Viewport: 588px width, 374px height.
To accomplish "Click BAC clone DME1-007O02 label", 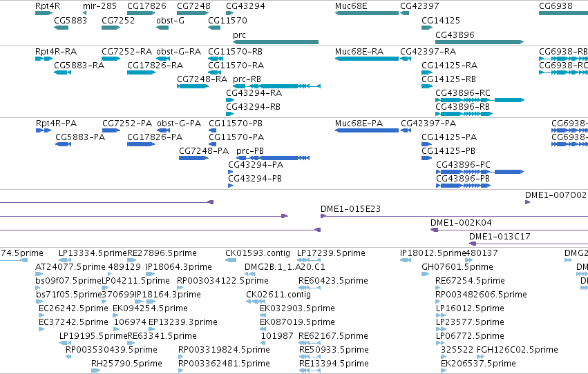I will click(x=556, y=195).
